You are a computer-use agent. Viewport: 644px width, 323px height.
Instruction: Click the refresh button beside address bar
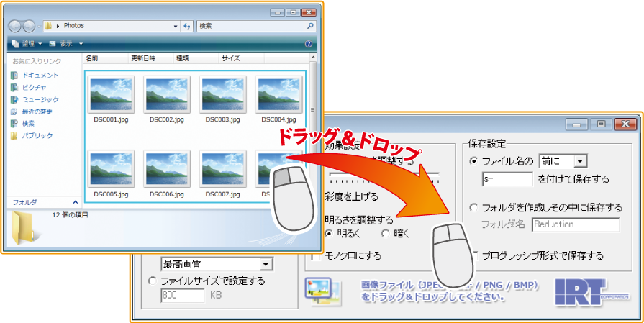click(187, 26)
